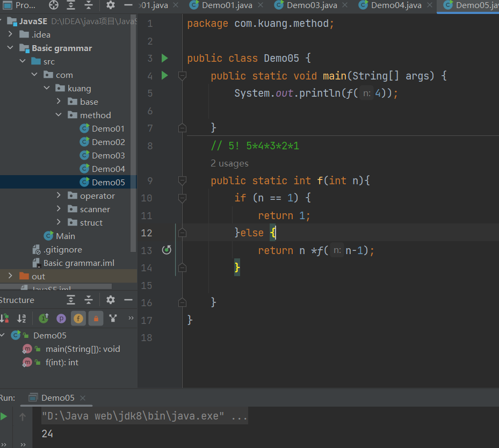Viewport: 499px width, 448px height.
Task: Expand the out folder in project tree
Action: tap(10, 276)
